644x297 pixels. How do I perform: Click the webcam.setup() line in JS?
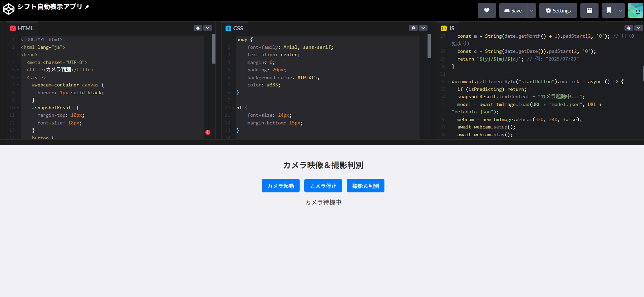pyautogui.click(x=486, y=127)
